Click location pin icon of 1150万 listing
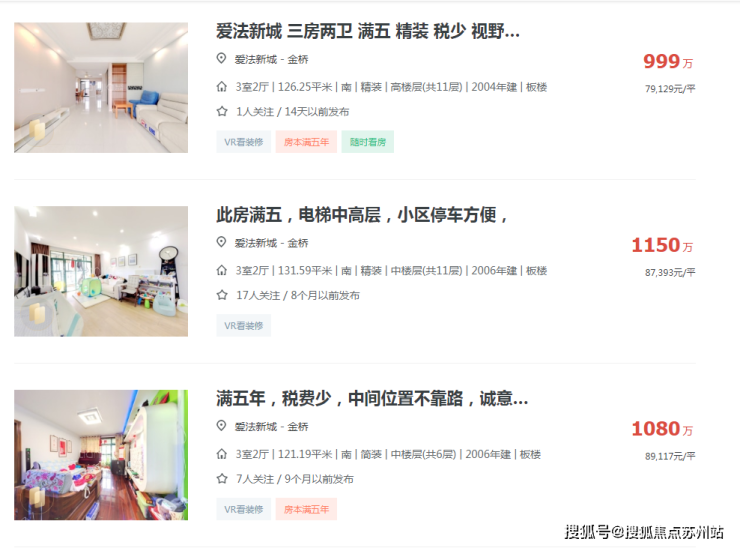This screenshot has height=548, width=740. pos(221,242)
